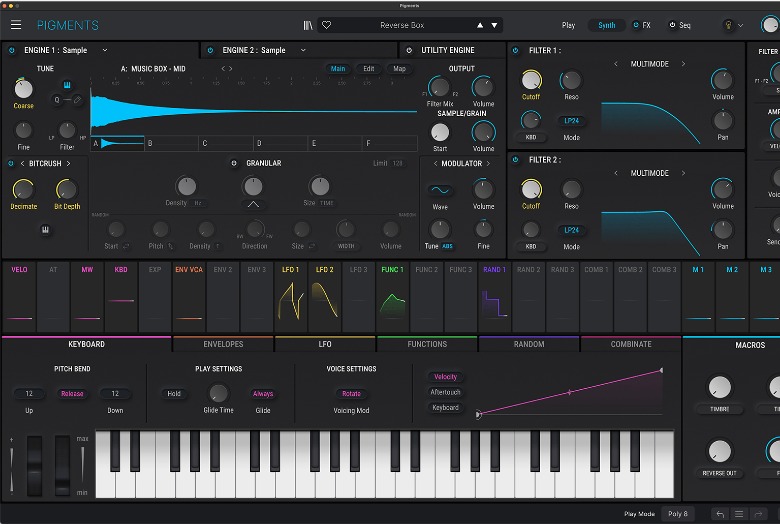Click Poly 8 play mode field

tap(678, 514)
